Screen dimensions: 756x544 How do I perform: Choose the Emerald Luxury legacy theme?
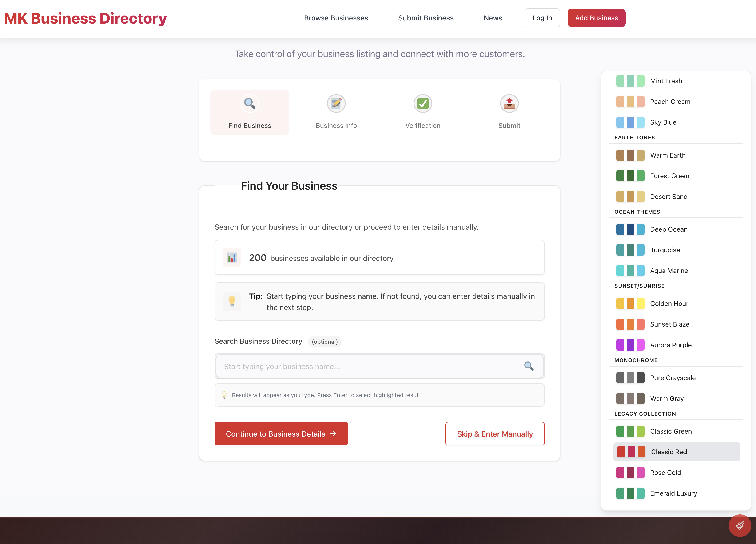click(674, 493)
